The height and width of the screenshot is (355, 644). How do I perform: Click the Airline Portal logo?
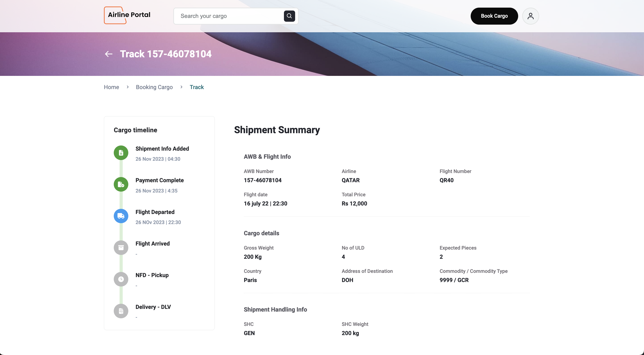click(x=127, y=15)
